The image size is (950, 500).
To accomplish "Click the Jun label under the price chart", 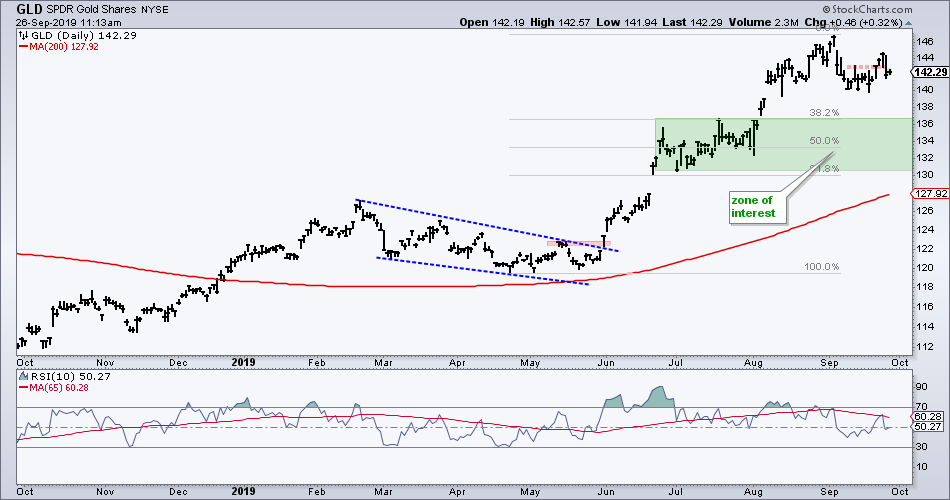I will click(x=606, y=362).
